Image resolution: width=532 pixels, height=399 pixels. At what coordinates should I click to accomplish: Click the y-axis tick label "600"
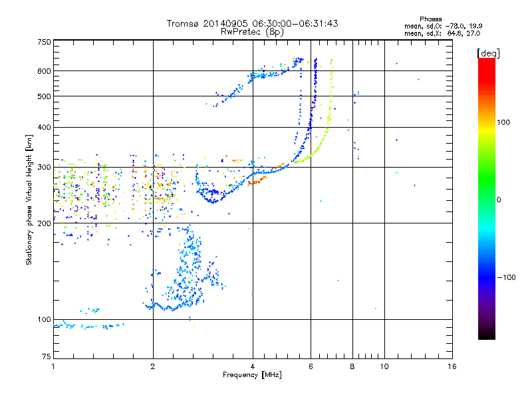tap(44, 71)
